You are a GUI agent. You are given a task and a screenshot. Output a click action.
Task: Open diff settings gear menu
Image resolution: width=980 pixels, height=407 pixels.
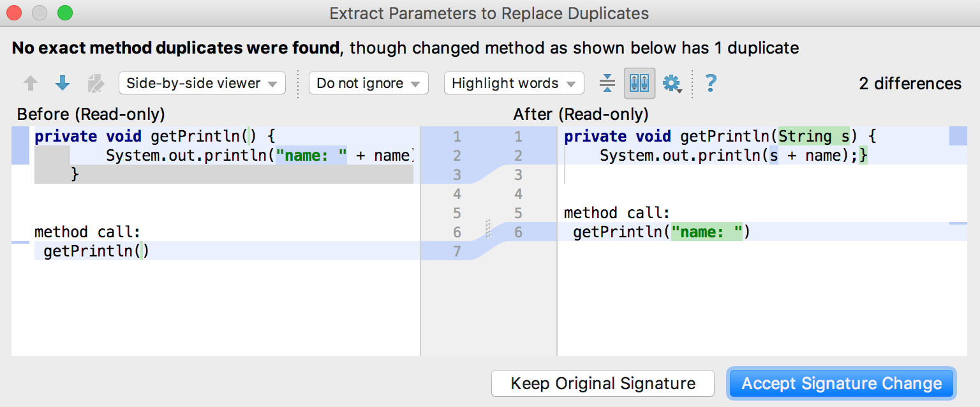click(672, 84)
